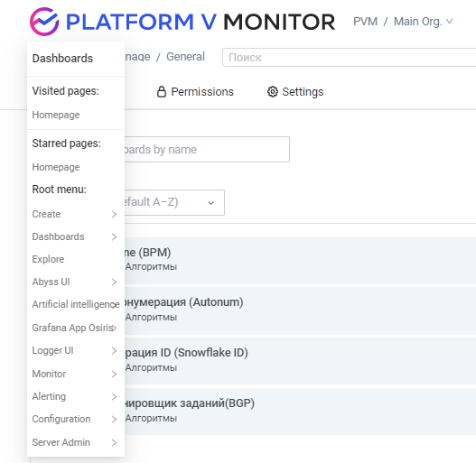
Task: Click the Алгоритмы tag under the BPM row
Action: (151, 266)
